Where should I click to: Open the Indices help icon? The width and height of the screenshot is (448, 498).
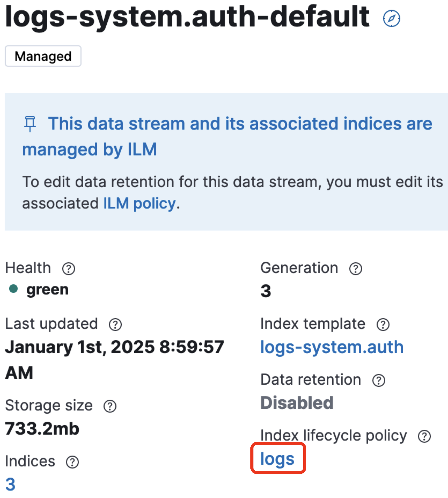72,462
